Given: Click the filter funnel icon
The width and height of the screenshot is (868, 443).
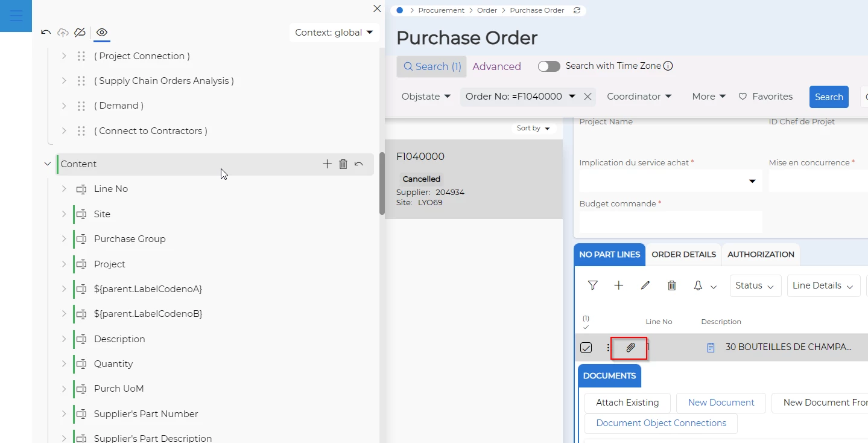Looking at the screenshot, I should tap(592, 285).
